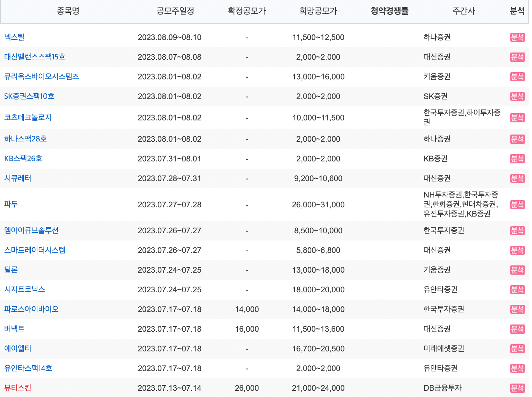The image size is (532, 397).
Task: Open the 버넥트 stock link
Action: (x=14, y=329)
